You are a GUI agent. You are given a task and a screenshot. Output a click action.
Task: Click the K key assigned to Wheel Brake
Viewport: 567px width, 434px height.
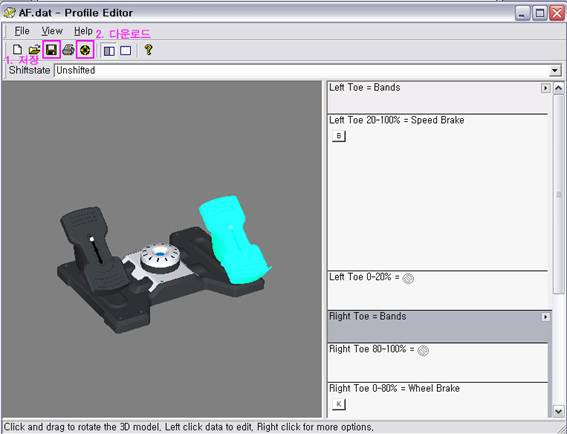coord(339,404)
